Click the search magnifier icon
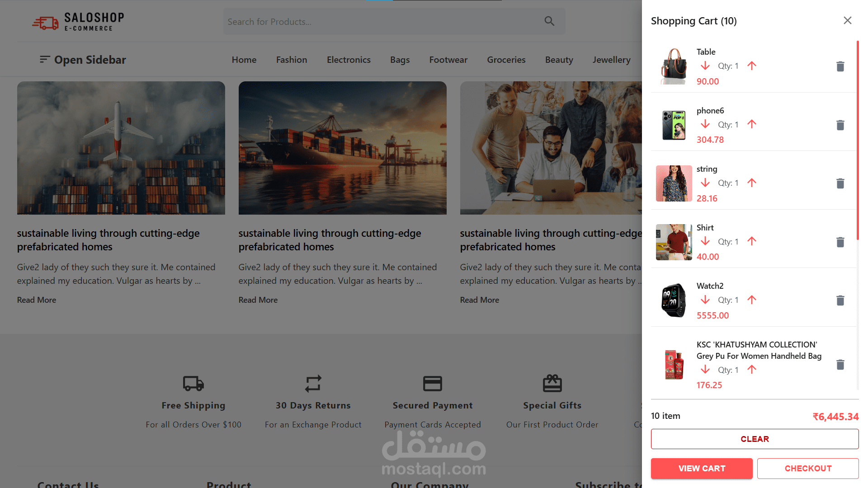This screenshot has height=488, width=868. point(549,21)
